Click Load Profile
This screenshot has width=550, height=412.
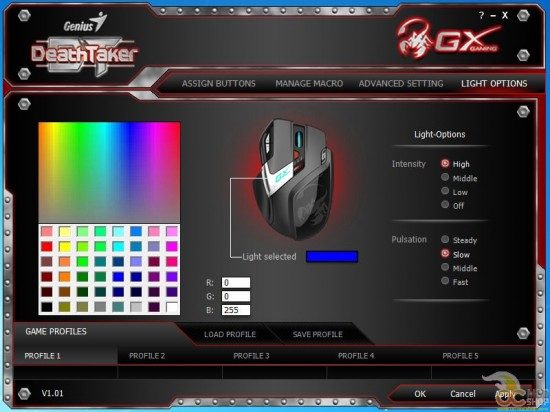tap(230, 335)
